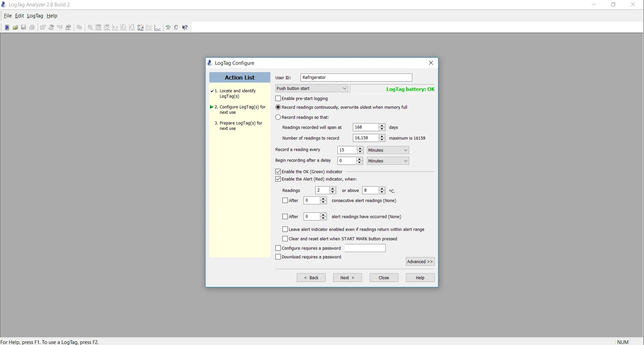The image size is (644, 345).
Task: Select 'Record readings so that' radio option
Action: click(x=278, y=117)
